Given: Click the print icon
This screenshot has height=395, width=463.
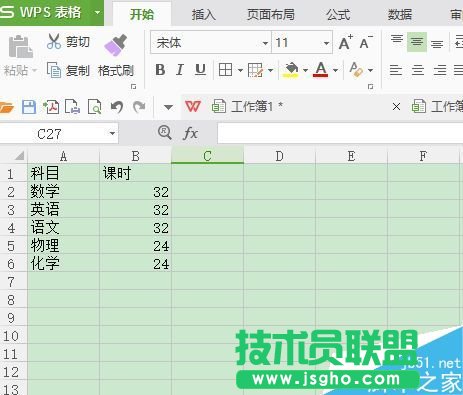Looking at the screenshot, I should coord(72,107).
